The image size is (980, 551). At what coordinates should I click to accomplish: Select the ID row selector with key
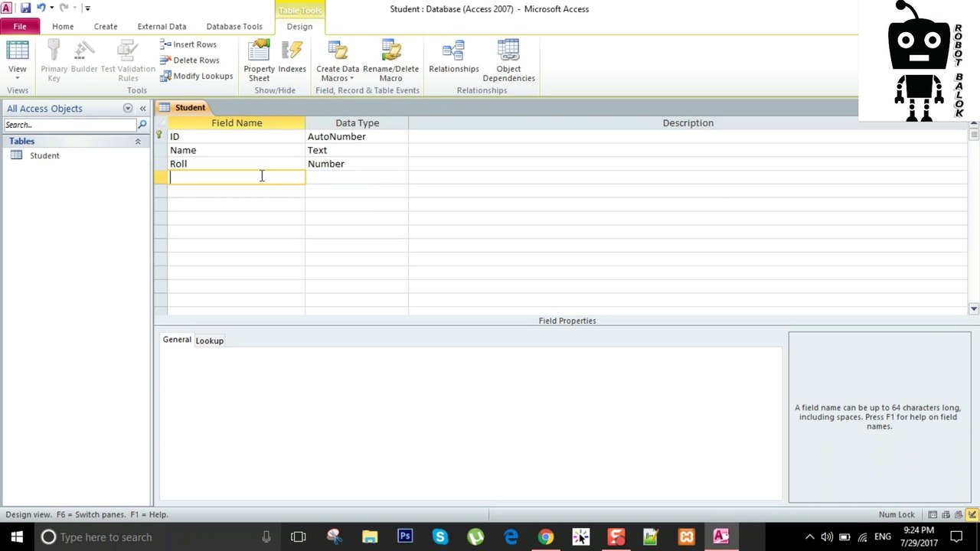[160, 136]
